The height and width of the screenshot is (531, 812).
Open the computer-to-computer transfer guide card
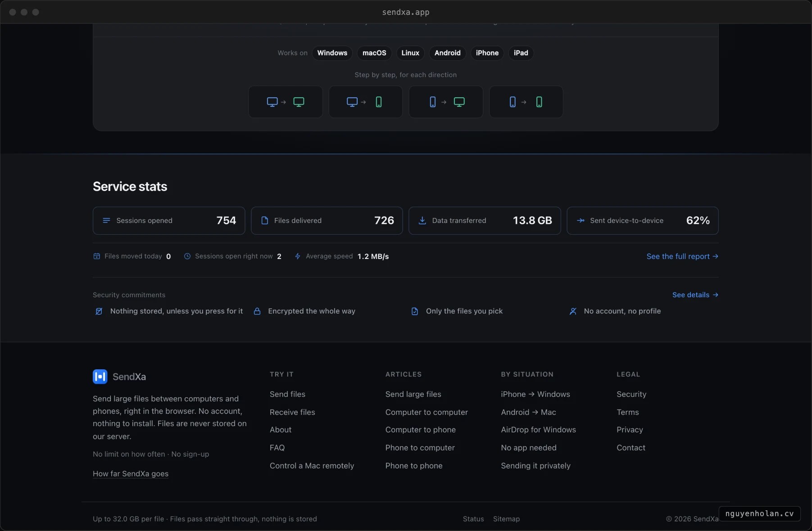tap(286, 102)
